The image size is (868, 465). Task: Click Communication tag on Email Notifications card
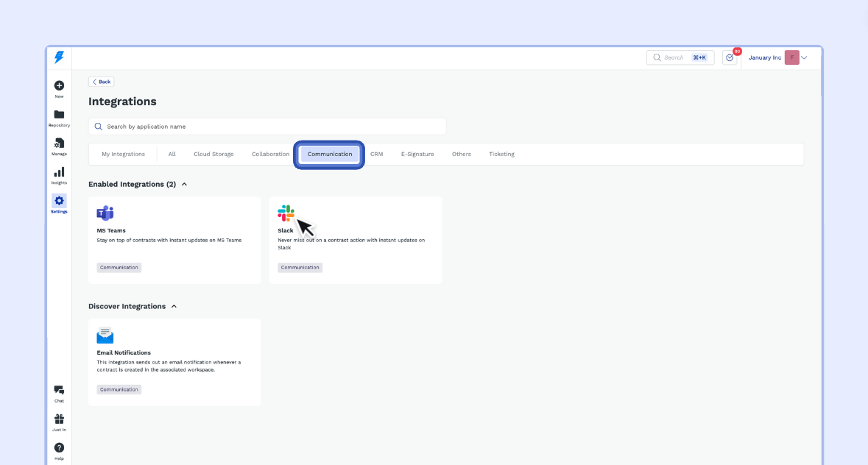(119, 390)
